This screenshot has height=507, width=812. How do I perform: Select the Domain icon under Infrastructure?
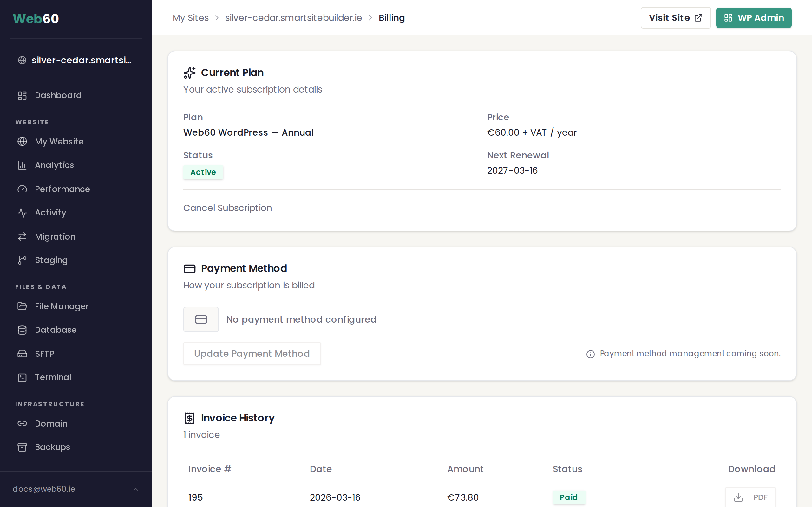pos(22,423)
